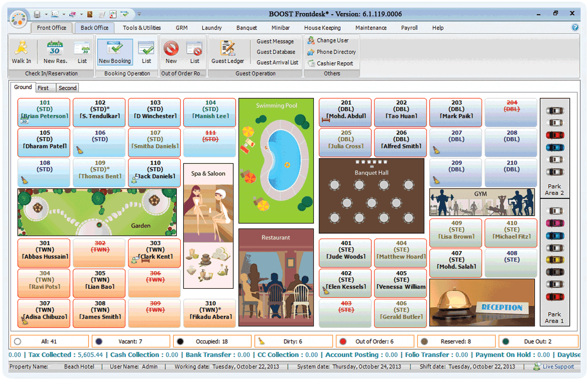This screenshot has width=588, height=380.
Task: Open the Guest Arrival List
Action: tap(278, 62)
